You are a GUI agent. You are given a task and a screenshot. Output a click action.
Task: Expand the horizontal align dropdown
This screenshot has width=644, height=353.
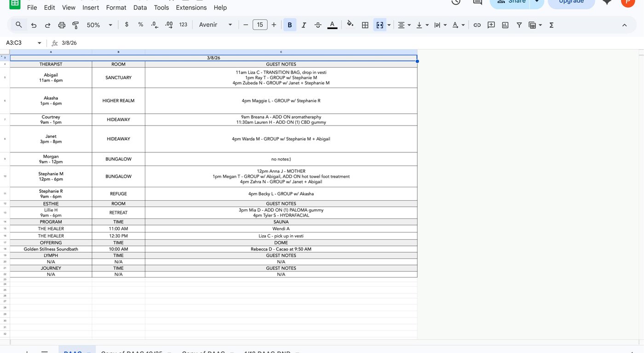point(408,25)
